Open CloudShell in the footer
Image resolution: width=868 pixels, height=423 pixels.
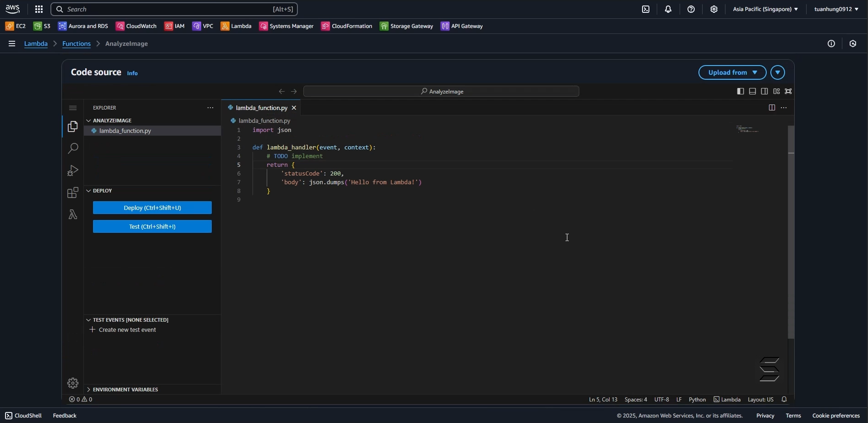(23, 416)
